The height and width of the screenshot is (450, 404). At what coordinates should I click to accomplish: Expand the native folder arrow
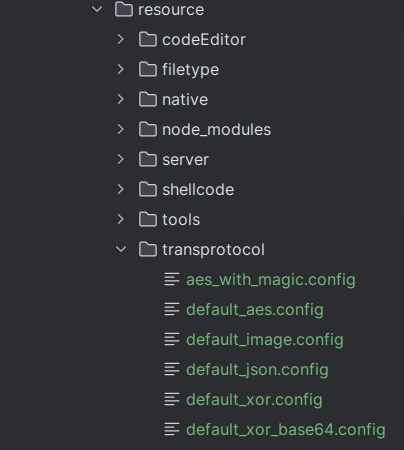click(121, 99)
